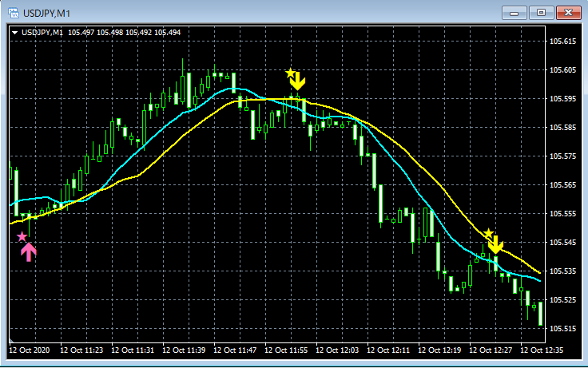Click the 12 Oct 11:31 time label
Screen dimensions: 588x368
pyautogui.click(x=133, y=350)
